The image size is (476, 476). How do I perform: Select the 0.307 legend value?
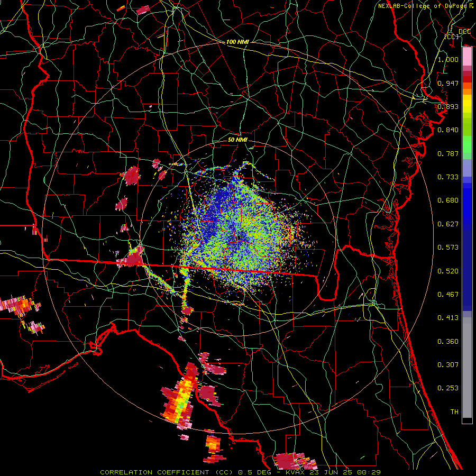(448, 365)
